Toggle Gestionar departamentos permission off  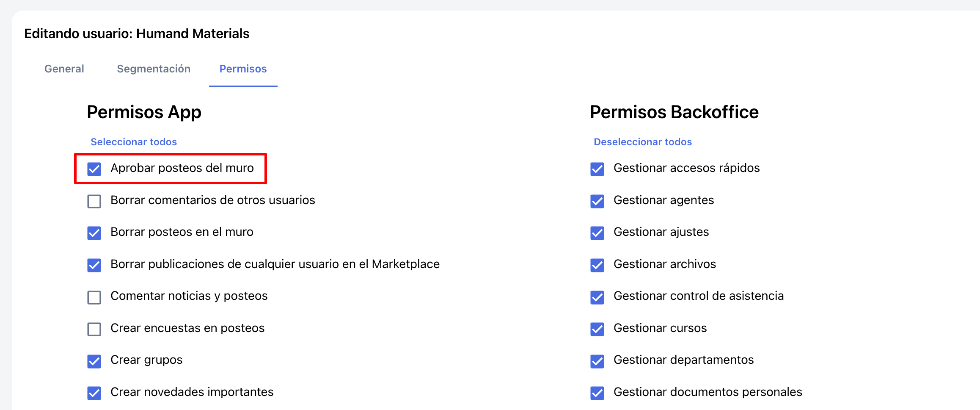(x=597, y=361)
